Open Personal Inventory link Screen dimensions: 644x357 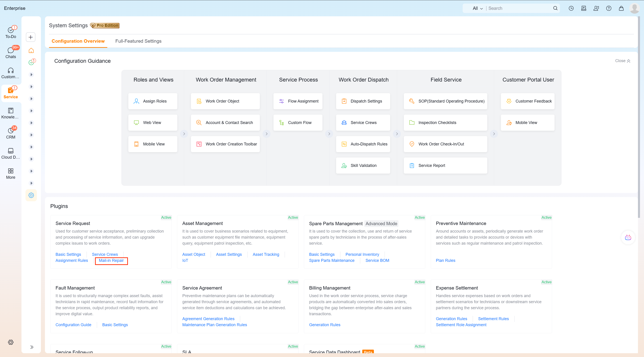tap(362, 254)
